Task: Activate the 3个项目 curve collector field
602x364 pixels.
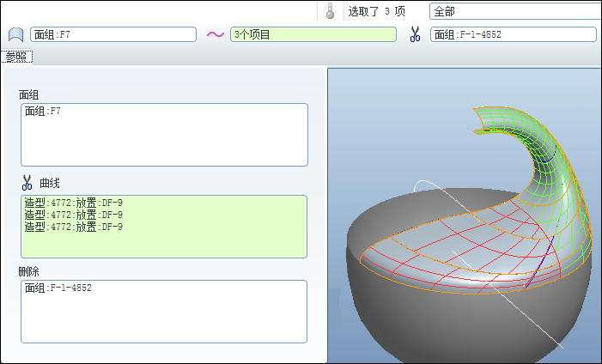Action: 313,34
